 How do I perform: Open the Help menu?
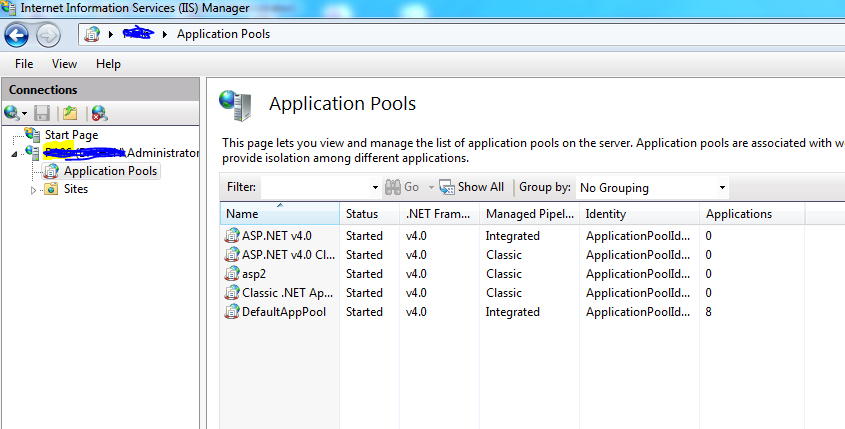(x=108, y=64)
